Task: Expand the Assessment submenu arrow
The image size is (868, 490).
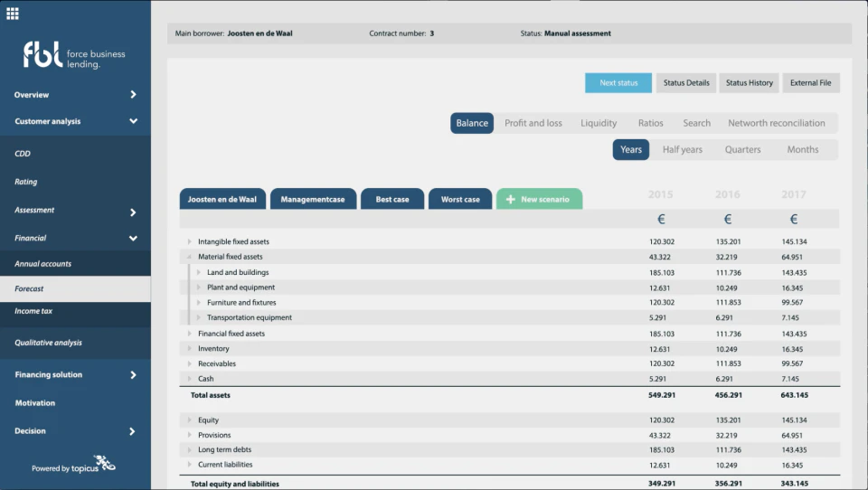Action: click(x=133, y=212)
